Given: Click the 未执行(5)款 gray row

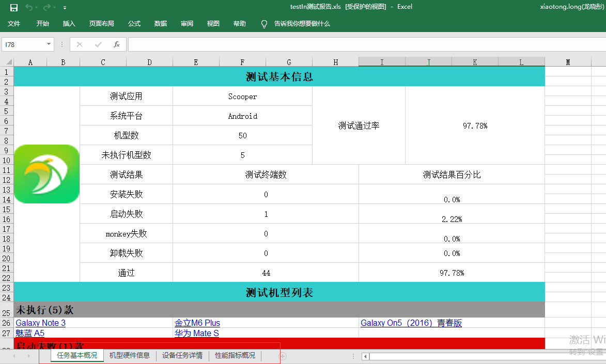Looking at the screenshot, I should pos(279,310).
